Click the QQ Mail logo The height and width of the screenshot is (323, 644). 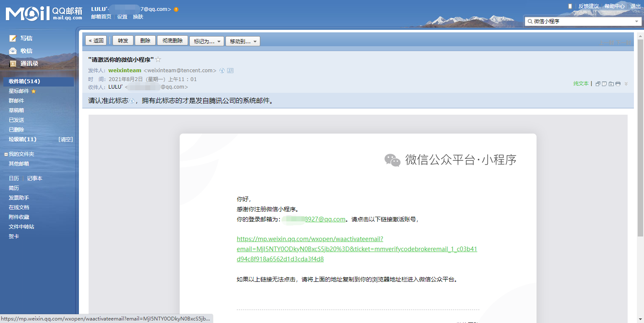point(44,13)
